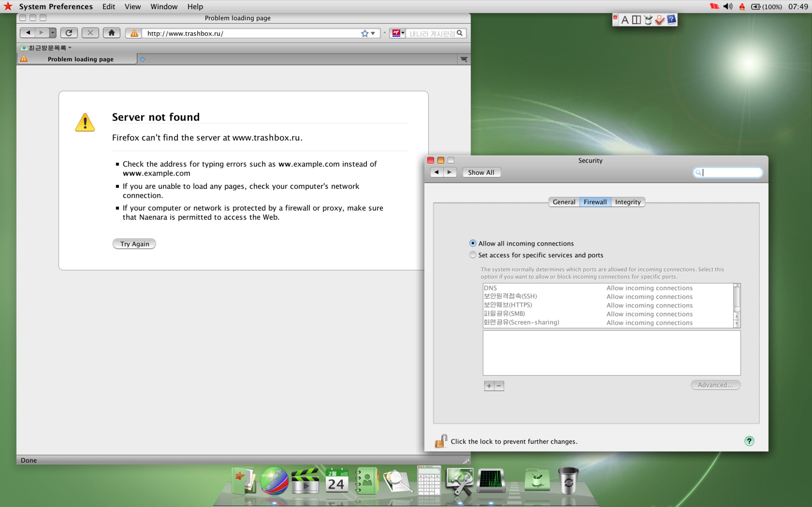Reload the page with the refresh icon
The width and height of the screenshot is (812, 507).
click(x=69, y=33)
